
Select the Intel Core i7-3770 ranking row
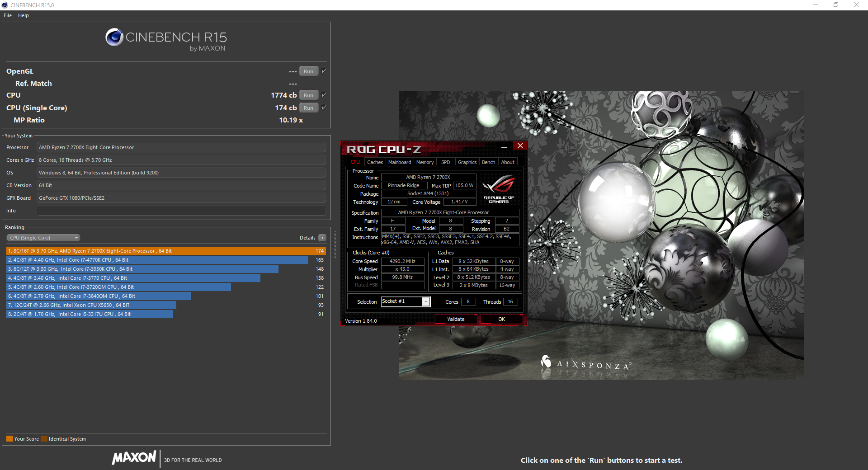166,278
